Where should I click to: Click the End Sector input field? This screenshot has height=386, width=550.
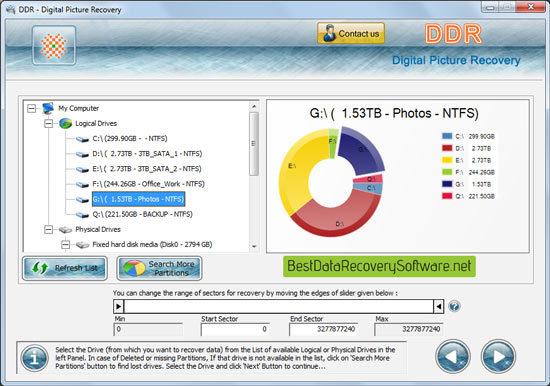[x=323, y=330]
